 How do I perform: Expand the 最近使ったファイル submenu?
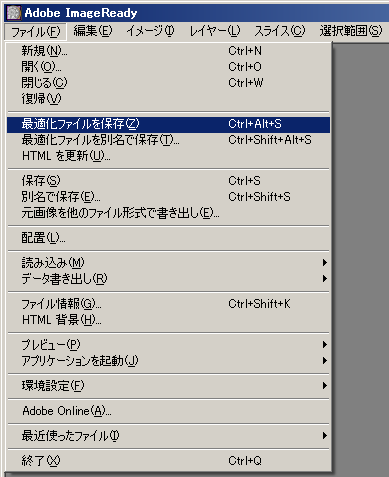168,436
